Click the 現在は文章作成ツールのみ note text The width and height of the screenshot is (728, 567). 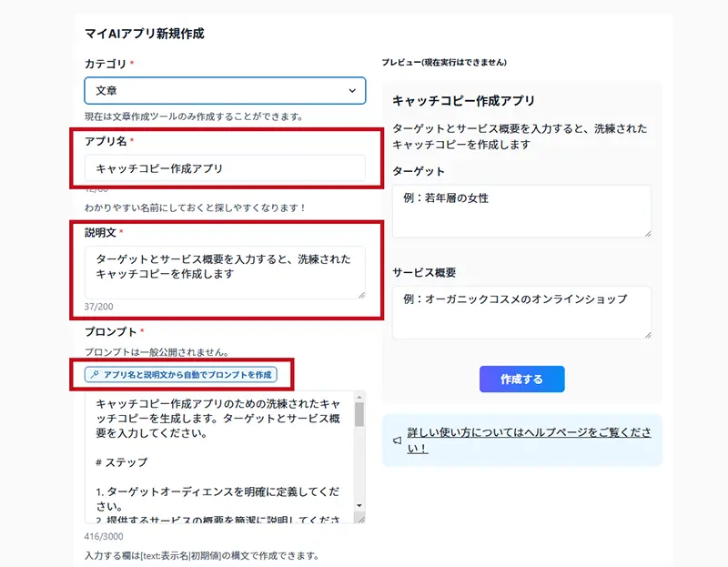tap(194, 116)
